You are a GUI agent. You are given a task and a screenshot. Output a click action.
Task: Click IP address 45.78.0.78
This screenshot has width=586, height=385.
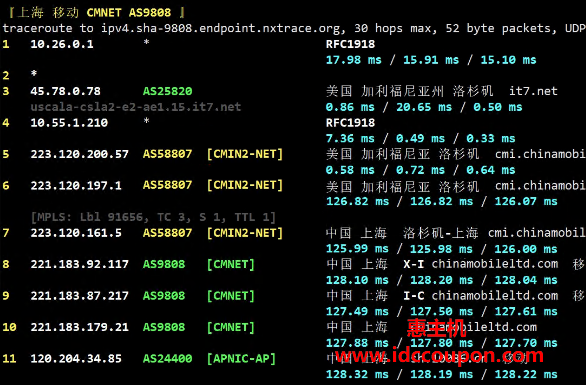(65, 91)
